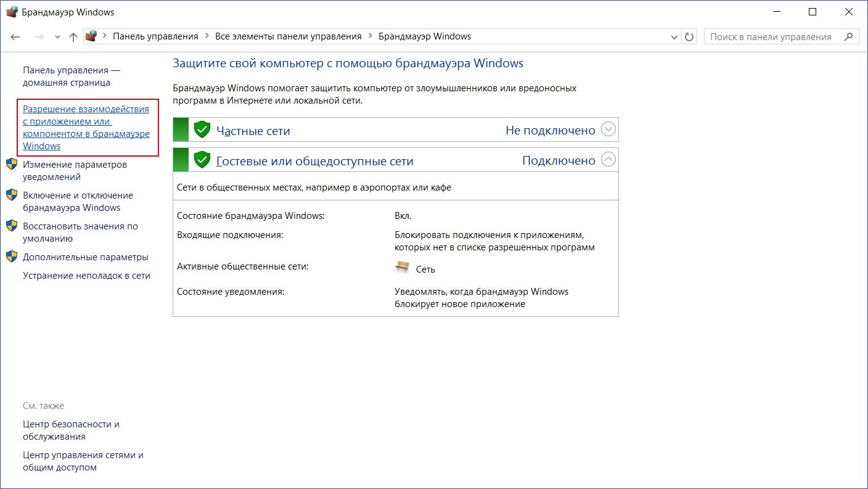Viewport: 868px width, 489px height.
Task: Click the Состояние брандмауэра Windows label
Action: tap(250, 216)
